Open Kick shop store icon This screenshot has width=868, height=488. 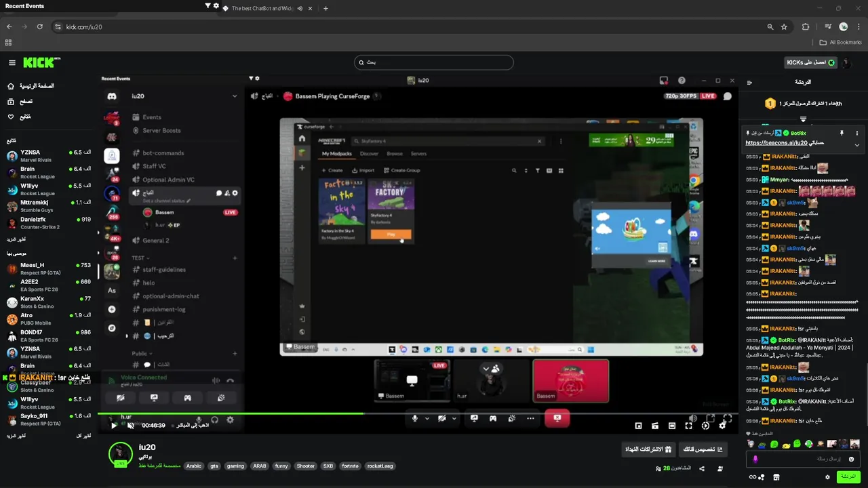(x=776, y=477)
